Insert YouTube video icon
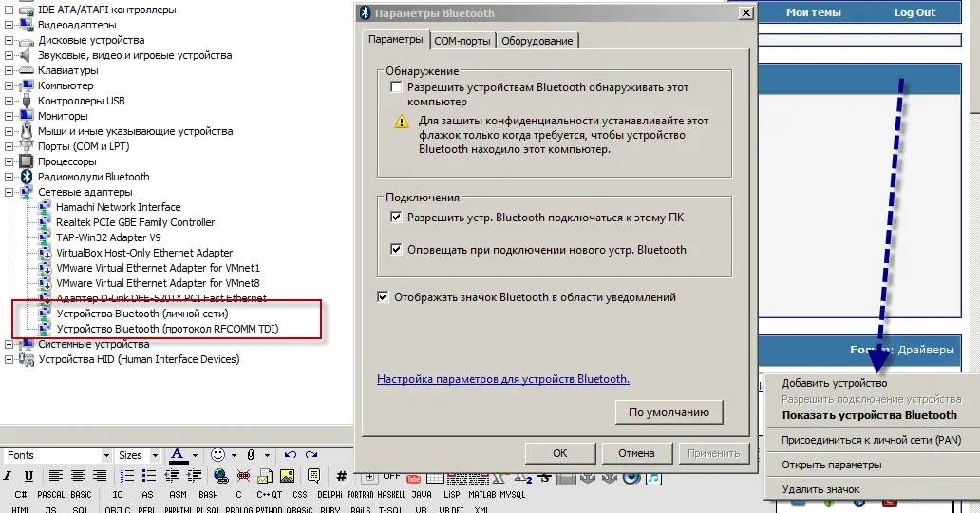This screenshot has height=513, width=980. [413, 479]
